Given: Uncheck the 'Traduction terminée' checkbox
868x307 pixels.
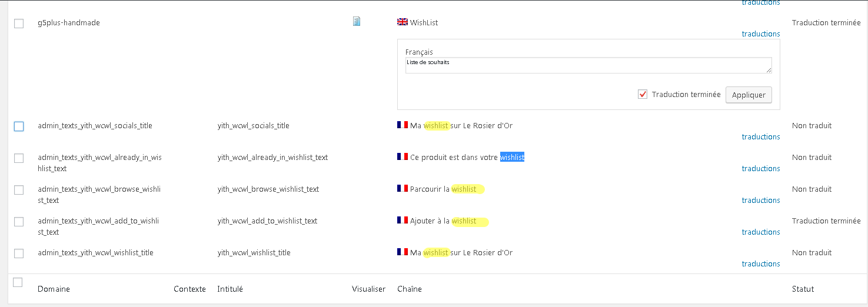Looking at the screenshot, I should (x=643, y=95).
